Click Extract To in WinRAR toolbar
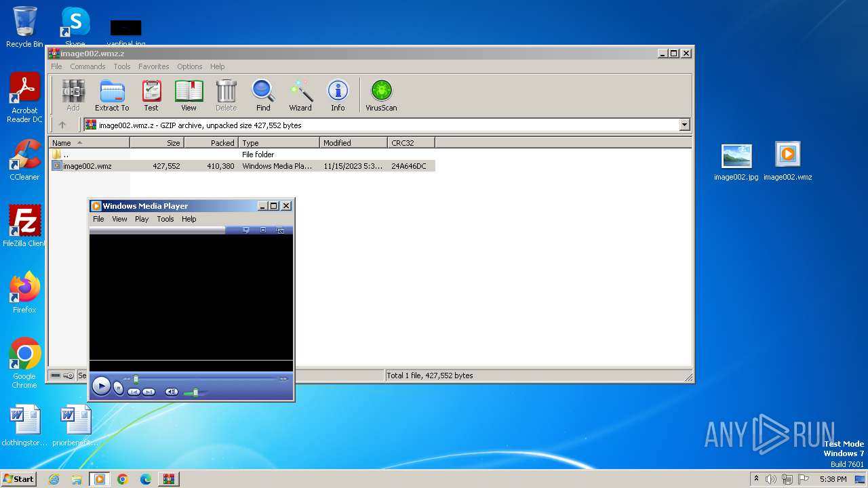Image resolution: width=868 pixels, height=488 pixels. click(x=112, y=96)
